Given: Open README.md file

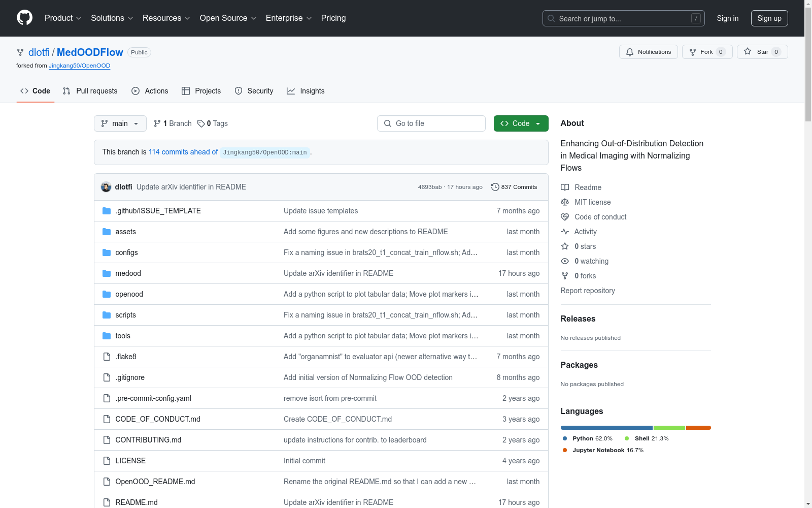Looking at the screenshot, I should click(x=137, y=502).
